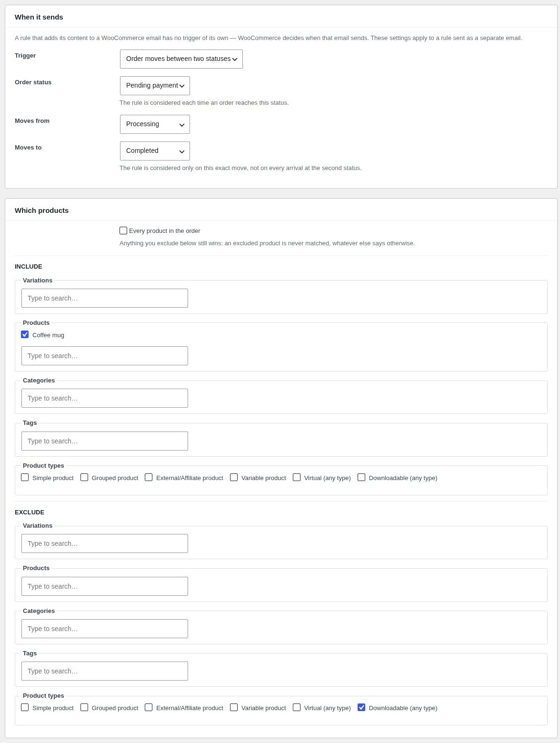560x743 pixels.
Task: Check Exclude Grouped product type
Action: [x=84, y=707]
